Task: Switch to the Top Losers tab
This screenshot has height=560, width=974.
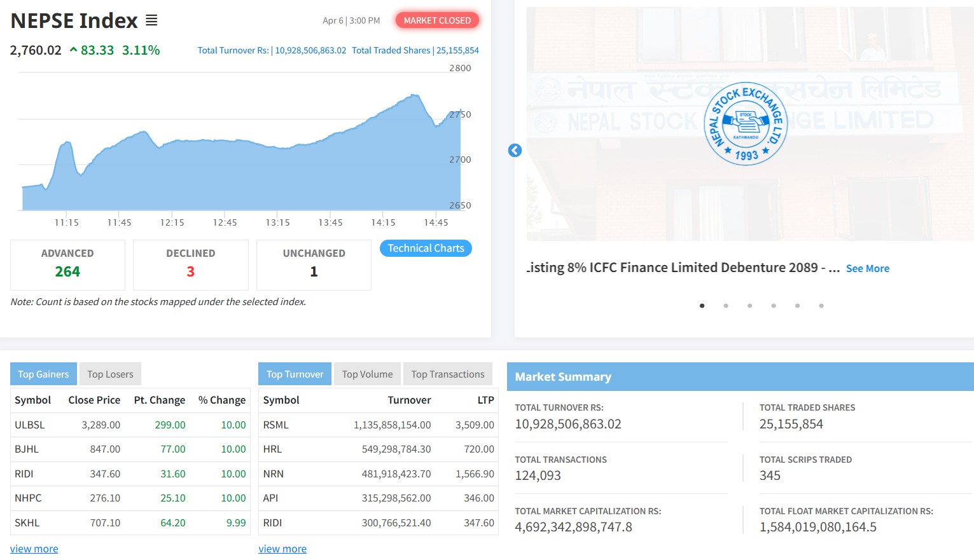Action: [110, 374]
